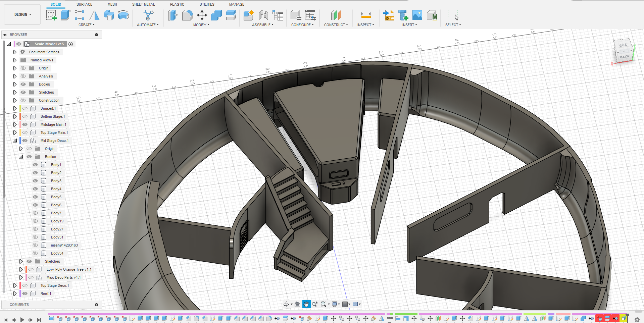The width and height of the screenshot is (644, 323).
Task: Switch to the MANAGE tab
Action: point(237,4)
